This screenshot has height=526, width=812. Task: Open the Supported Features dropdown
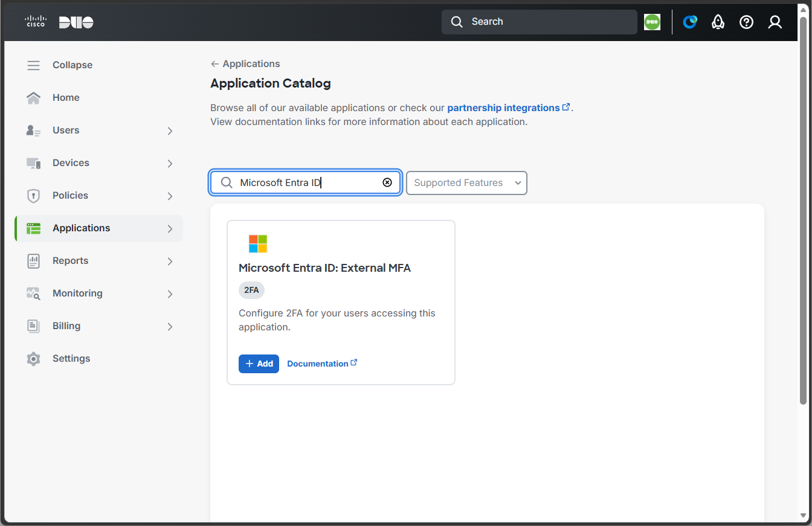[466, 183]
